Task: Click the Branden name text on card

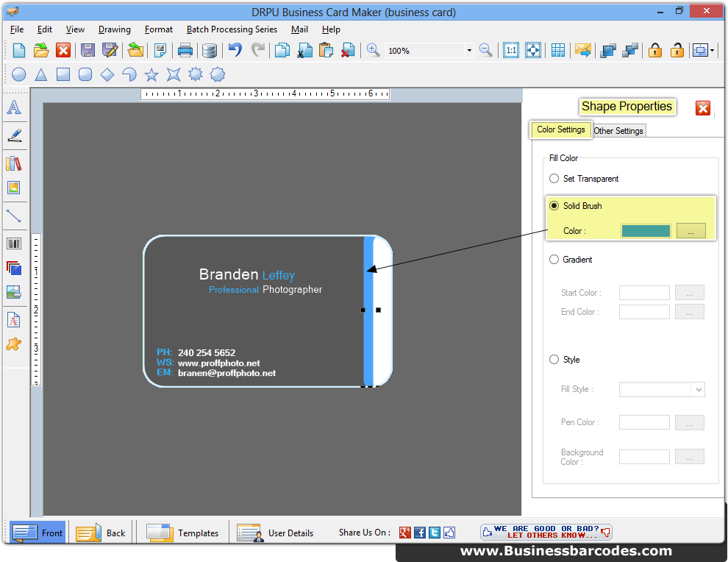Action: (x=229, y=274)
